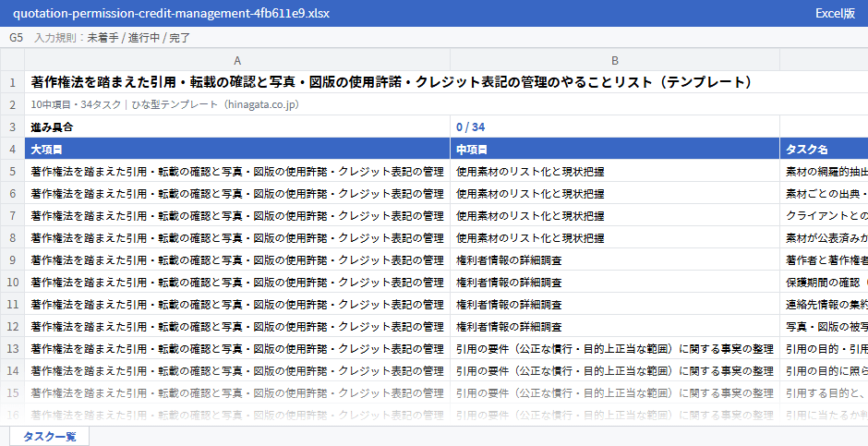868x446 pixels.
Task: Click row 4 number header
Action: pyautogui.click(x=12, y=149)
